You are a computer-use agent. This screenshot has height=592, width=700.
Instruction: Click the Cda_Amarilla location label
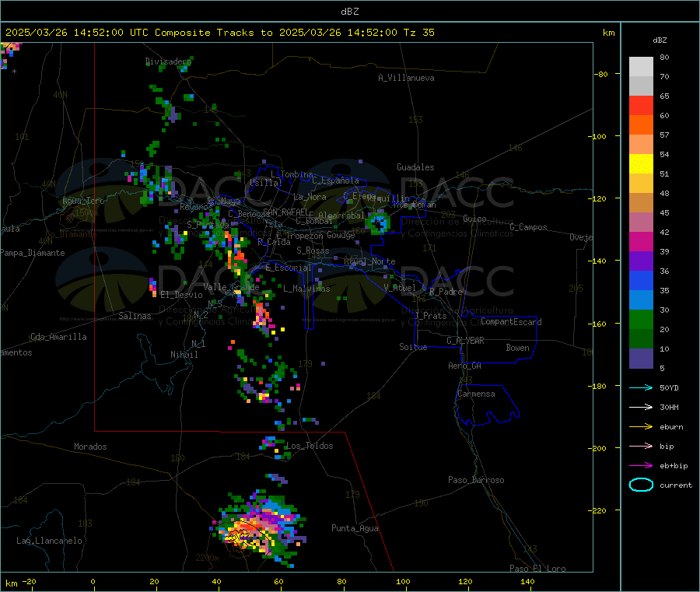pyautogui.click(x=58, y=337)
